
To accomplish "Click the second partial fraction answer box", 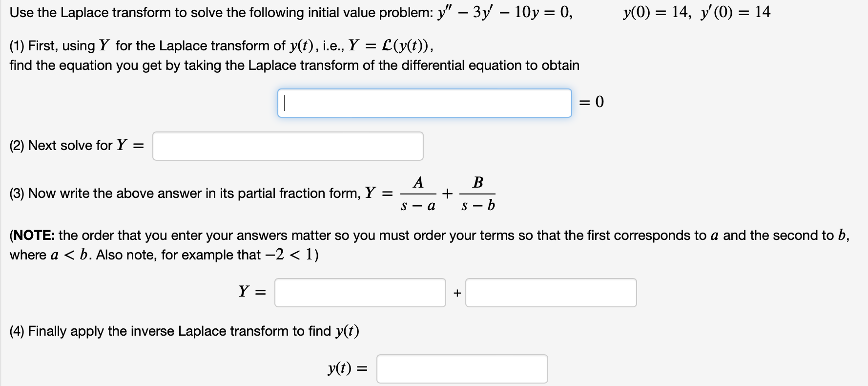I will coord(552,292).
